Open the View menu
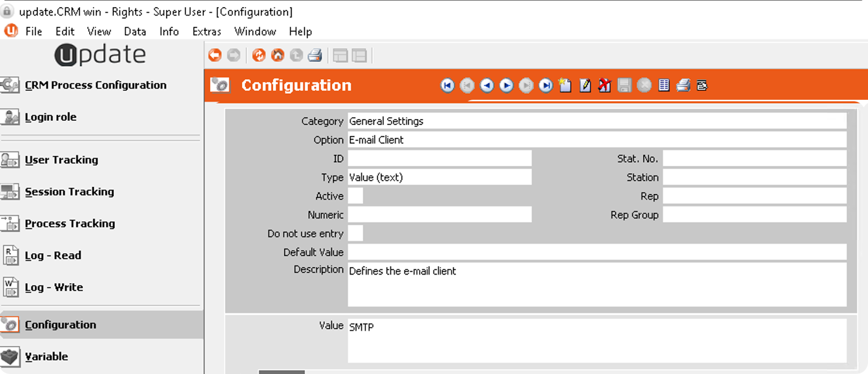The image size is (868, 374). click(x=99, y=31)
